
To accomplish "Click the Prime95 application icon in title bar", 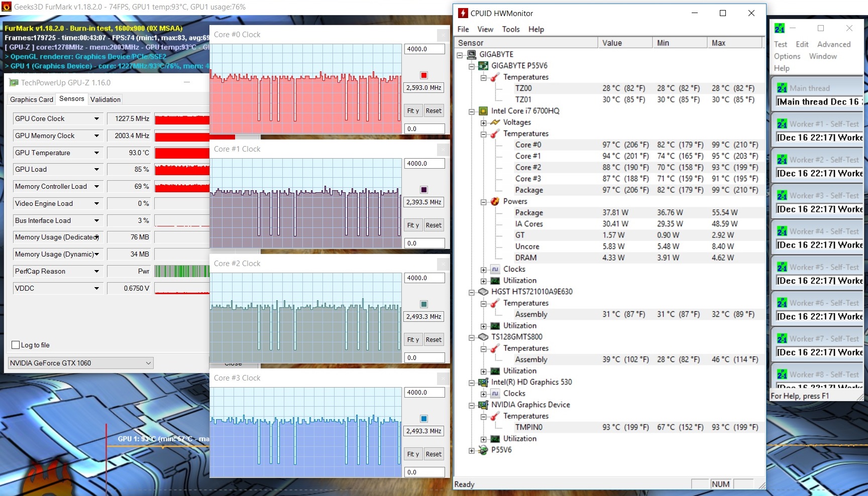I will 780,28.
